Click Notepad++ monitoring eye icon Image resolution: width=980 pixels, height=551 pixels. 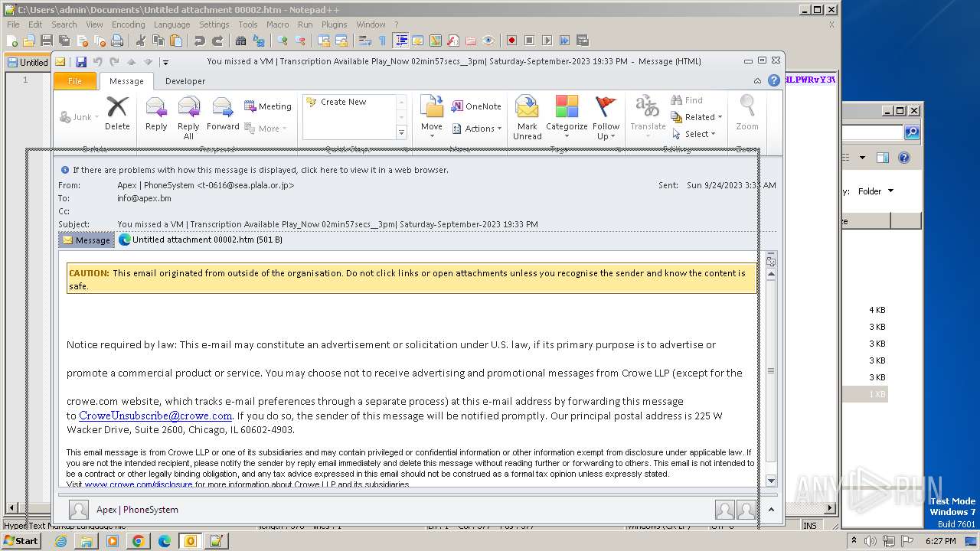click(488, 41)
